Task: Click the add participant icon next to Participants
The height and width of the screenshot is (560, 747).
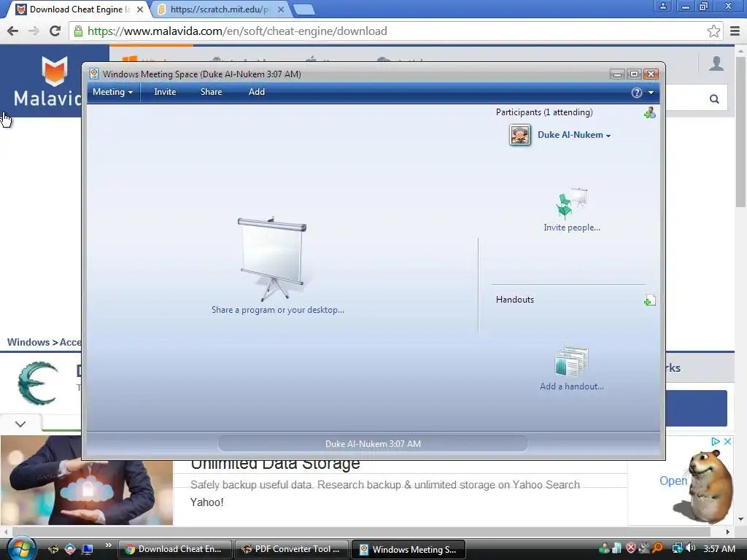Action: [x=649, y=113]
